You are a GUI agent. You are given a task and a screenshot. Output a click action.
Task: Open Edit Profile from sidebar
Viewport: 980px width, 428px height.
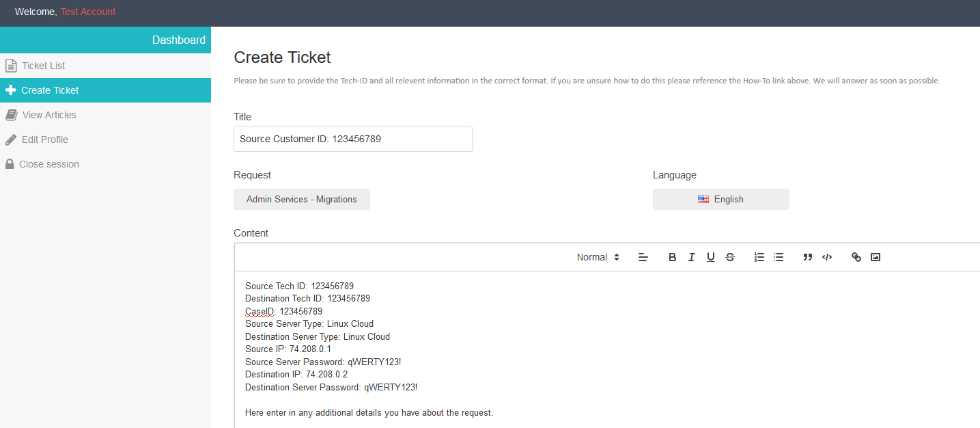tap(45, 139)
